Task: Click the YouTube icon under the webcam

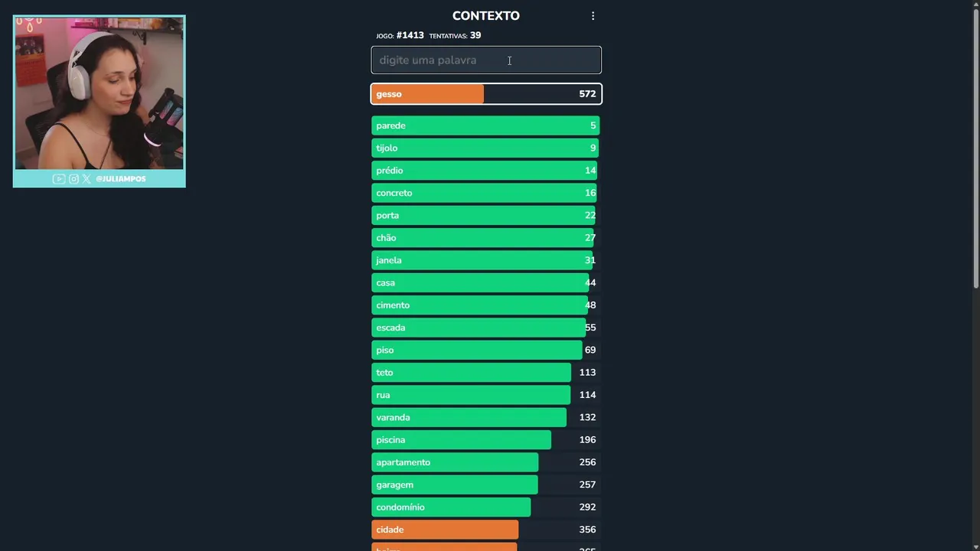Action: (x=59, y=179)
